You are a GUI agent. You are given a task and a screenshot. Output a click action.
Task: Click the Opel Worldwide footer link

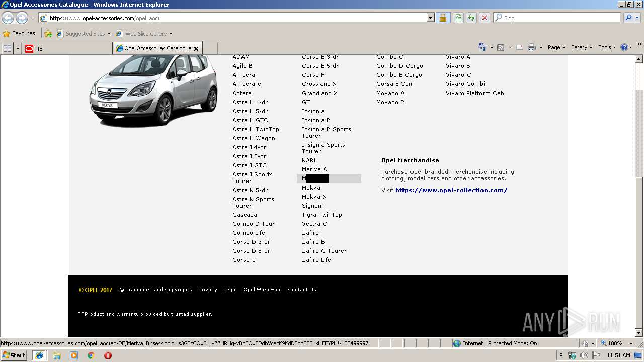tap(262, 290)
